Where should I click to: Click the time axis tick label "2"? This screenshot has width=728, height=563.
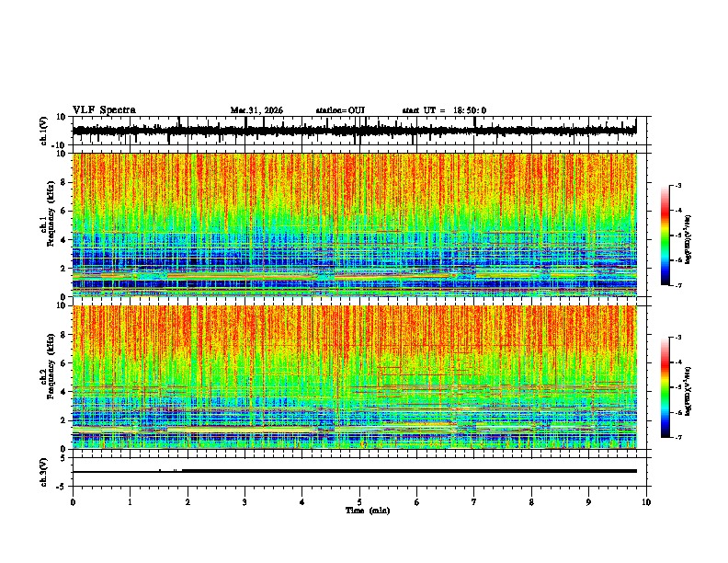[188, 502]
